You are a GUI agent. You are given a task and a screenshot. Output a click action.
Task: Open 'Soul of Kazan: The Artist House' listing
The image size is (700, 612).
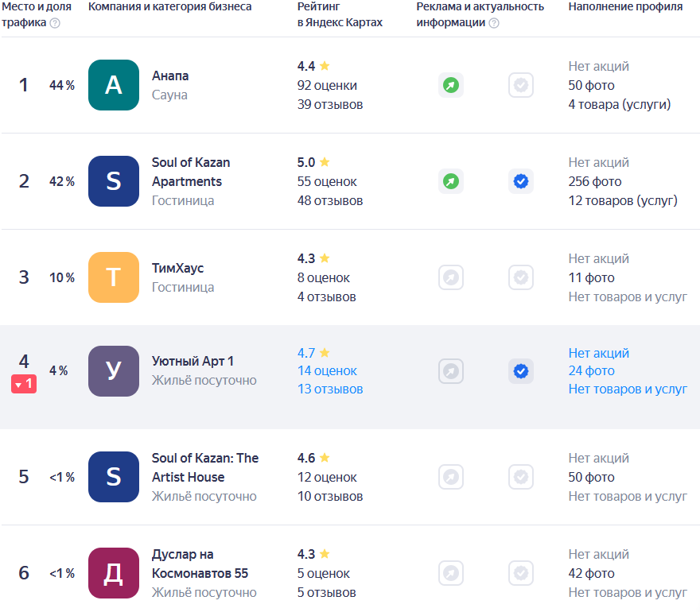[x=204, y=467]
